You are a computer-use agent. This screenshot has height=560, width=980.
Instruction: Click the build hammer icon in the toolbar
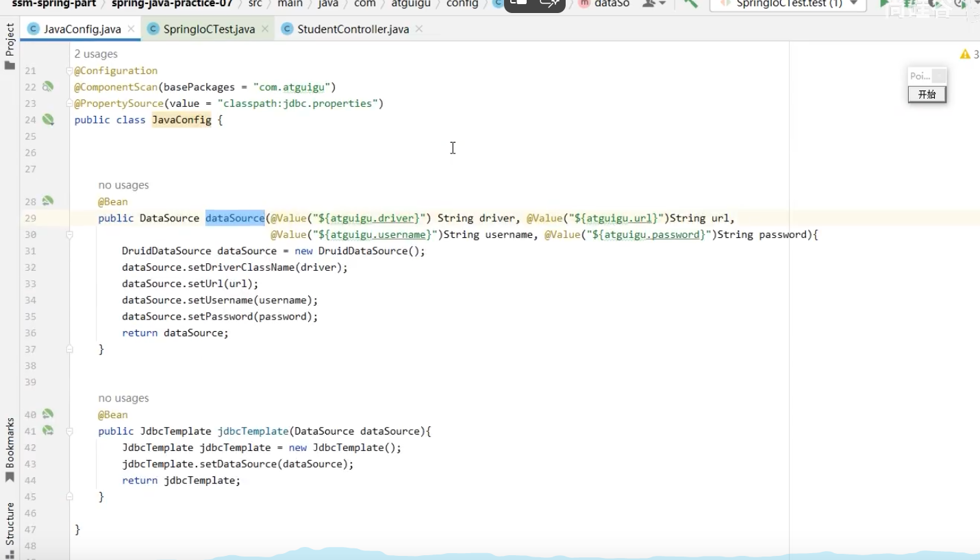(690, 3)
